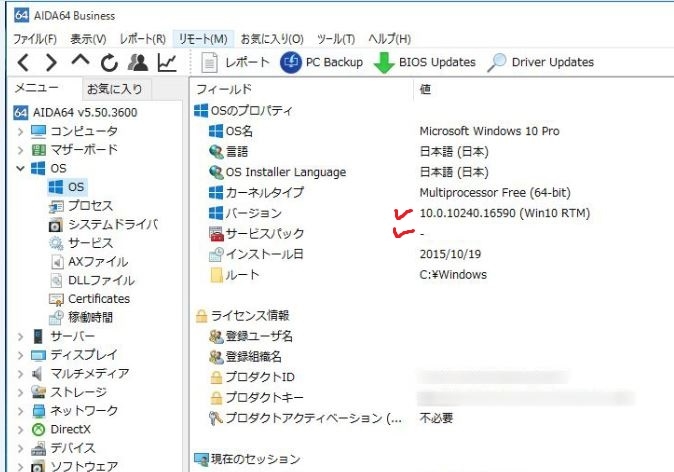674x472 pixels.
Task: Select the ストレージ drive icon
Action: (x=38, y=392)
